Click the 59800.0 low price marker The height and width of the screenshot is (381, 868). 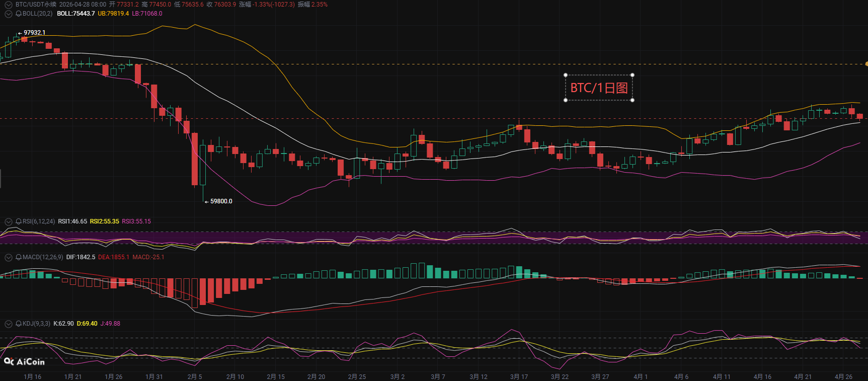[221, 201]
